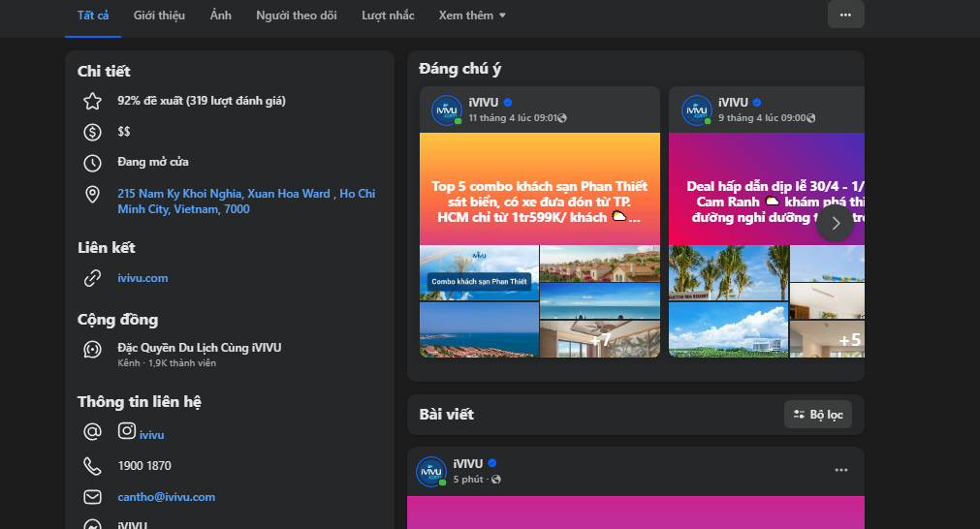Click the phone icon beside 1900 1870

tap(92, 466)
